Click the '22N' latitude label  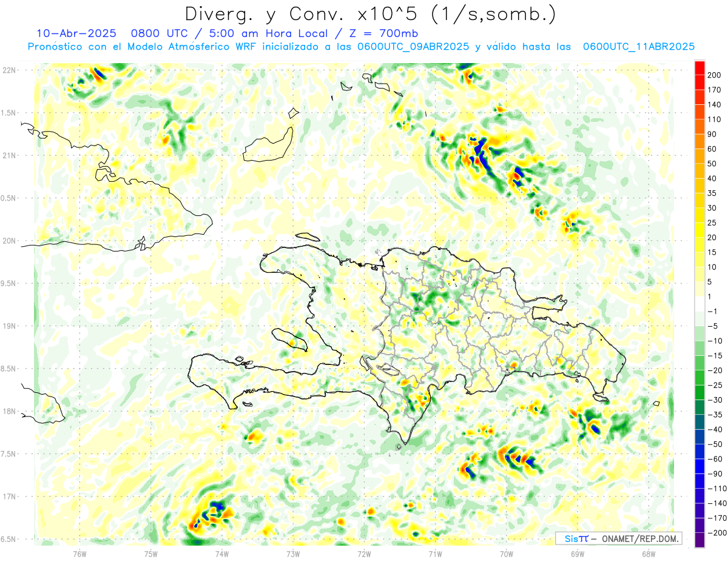coord(9,70)
